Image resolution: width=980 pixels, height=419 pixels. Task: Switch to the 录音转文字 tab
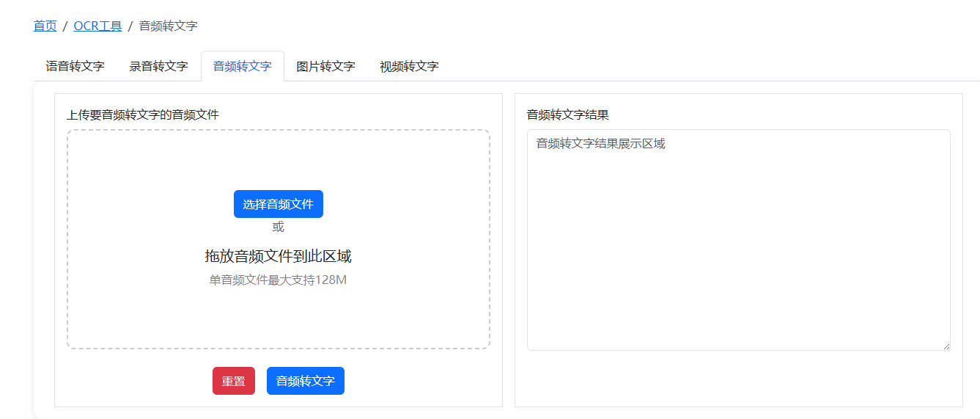[159, 66]
